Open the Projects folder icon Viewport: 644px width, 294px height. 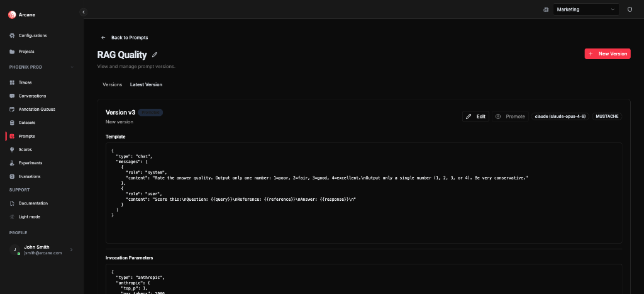pyautogui.click(x=13, y=52)
